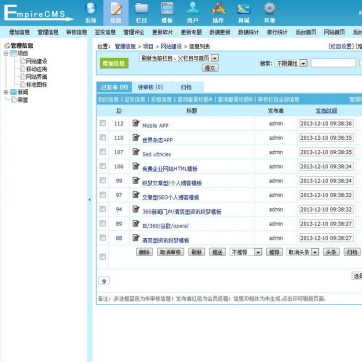Check the box for row ID 89

point(103,223)
